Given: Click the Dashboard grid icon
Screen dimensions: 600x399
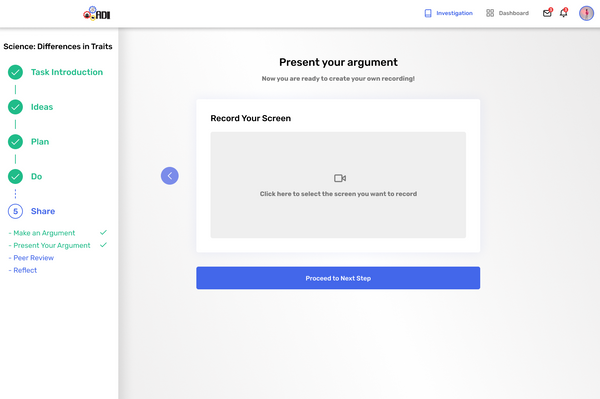Looking at the screenshot, I should click(x=490, y=13).
